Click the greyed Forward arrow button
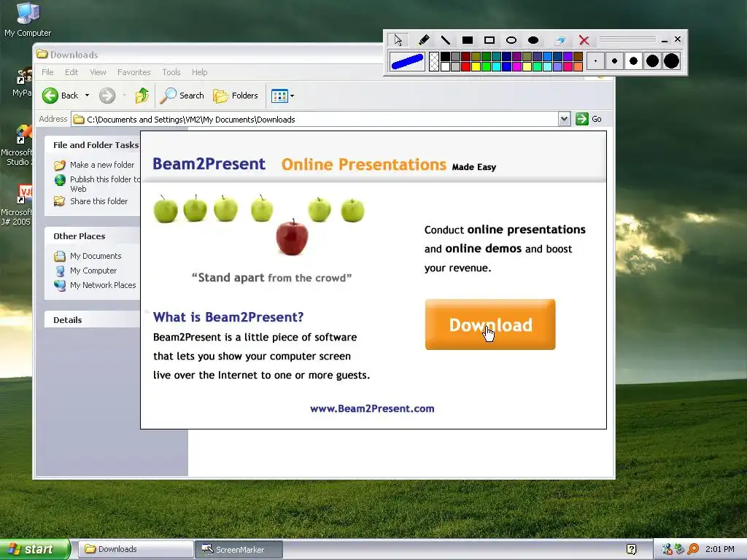This screenshot has width=747, height=560. 107,96
